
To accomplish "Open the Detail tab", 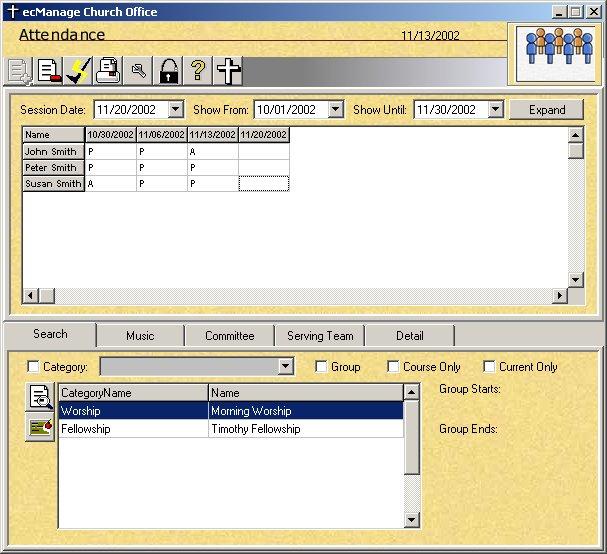I will (x=410, y=336).
